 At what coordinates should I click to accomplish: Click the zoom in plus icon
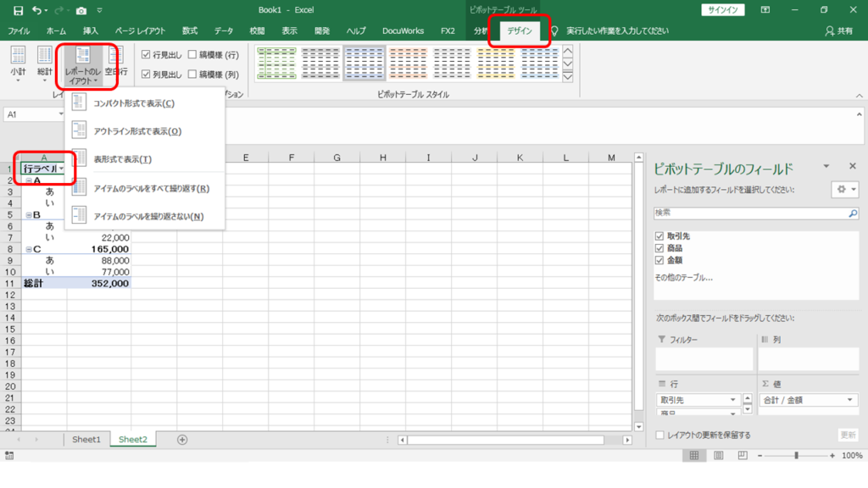pyautogui.click(x=832, y=455)
